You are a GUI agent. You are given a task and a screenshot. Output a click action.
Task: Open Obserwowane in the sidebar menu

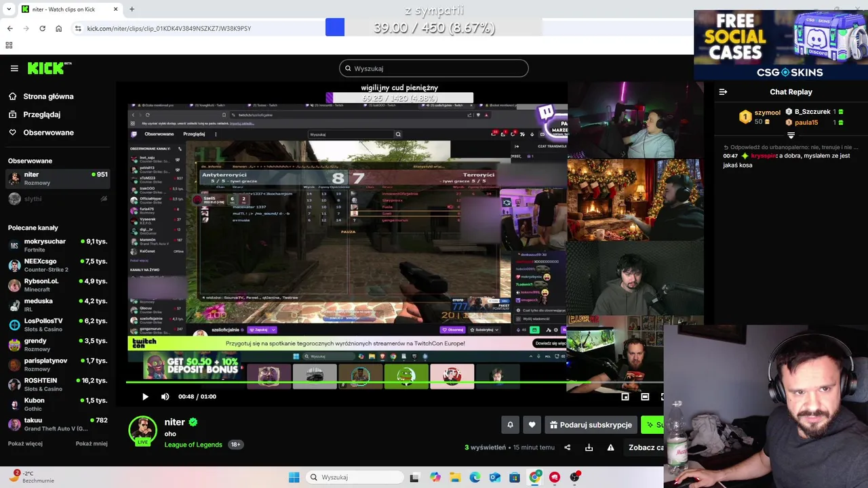coord(41,132)
